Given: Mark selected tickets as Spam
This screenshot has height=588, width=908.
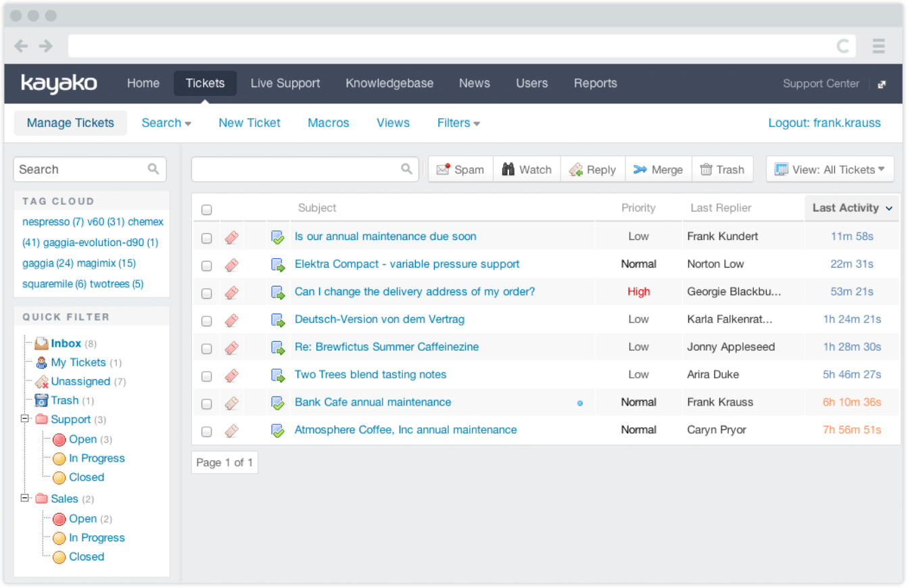Looking at the screenshot, I should (460, 169).
